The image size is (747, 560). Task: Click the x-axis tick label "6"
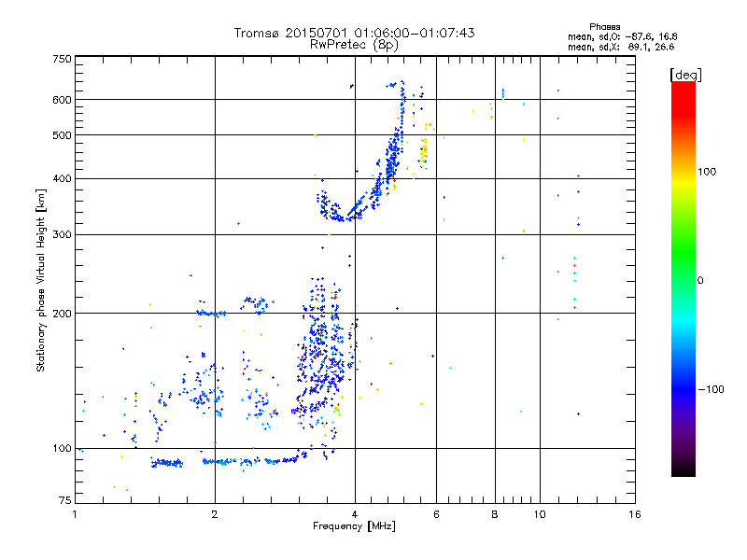[436, 514]
